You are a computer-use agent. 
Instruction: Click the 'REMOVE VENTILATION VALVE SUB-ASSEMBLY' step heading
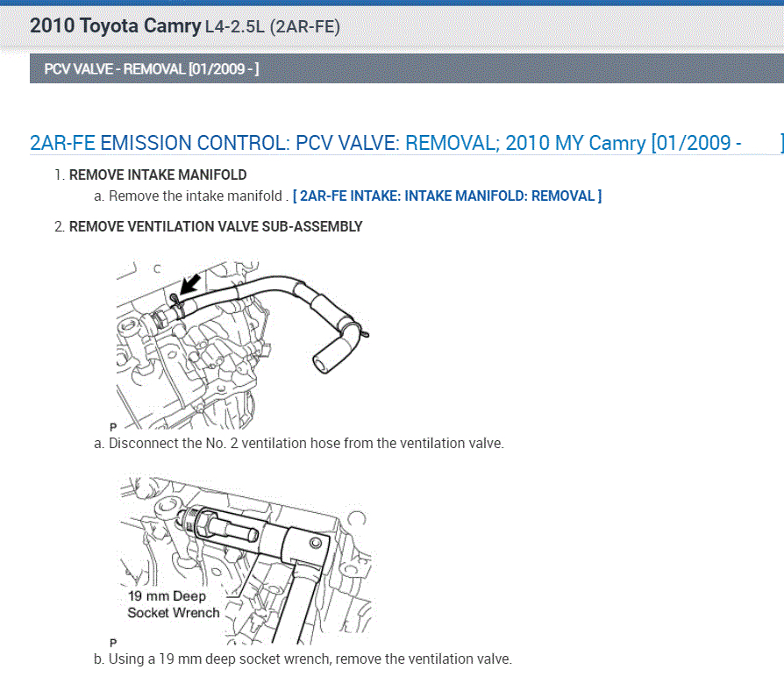pyautogui.click(x=216, y=226)
